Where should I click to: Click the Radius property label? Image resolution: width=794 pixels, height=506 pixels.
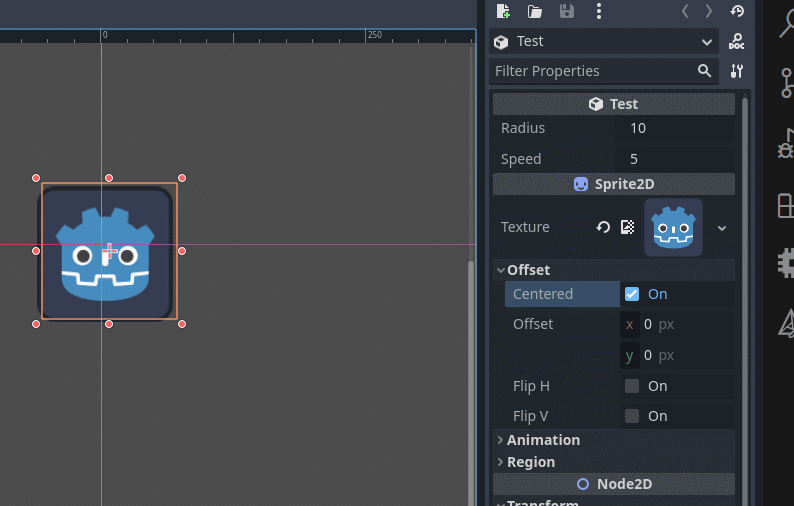click(x=523, y=128)
